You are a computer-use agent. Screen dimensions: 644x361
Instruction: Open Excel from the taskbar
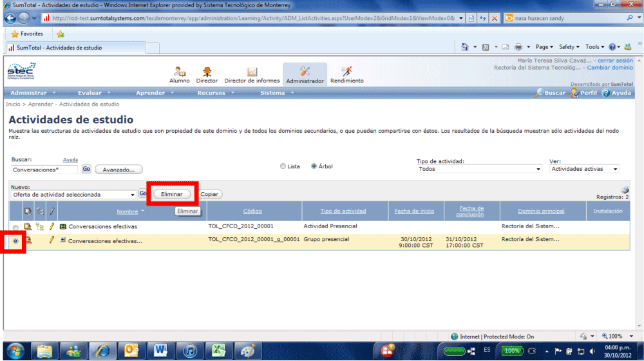219,351
